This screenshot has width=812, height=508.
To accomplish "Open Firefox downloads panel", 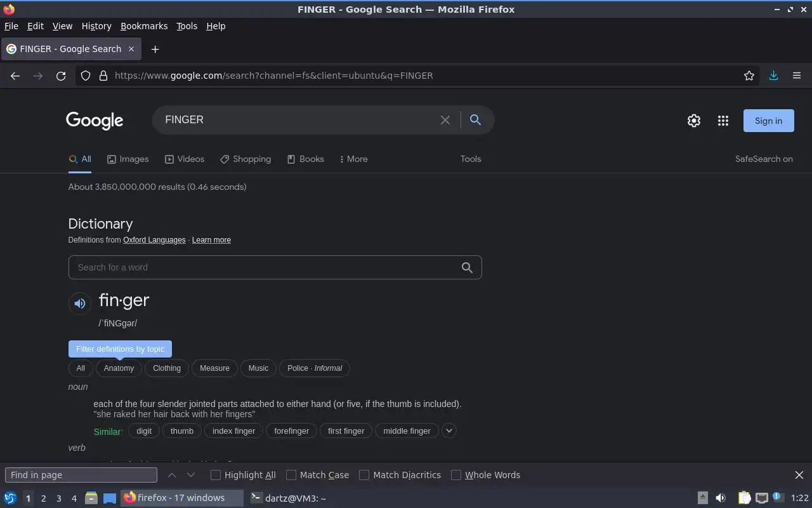I will pos(773,76).
